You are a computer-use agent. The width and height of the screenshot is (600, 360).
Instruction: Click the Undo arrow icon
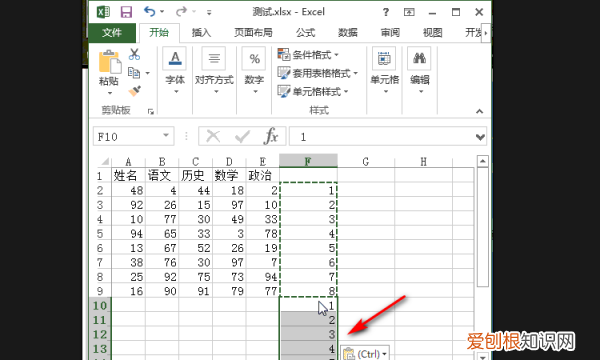point(150,12)
